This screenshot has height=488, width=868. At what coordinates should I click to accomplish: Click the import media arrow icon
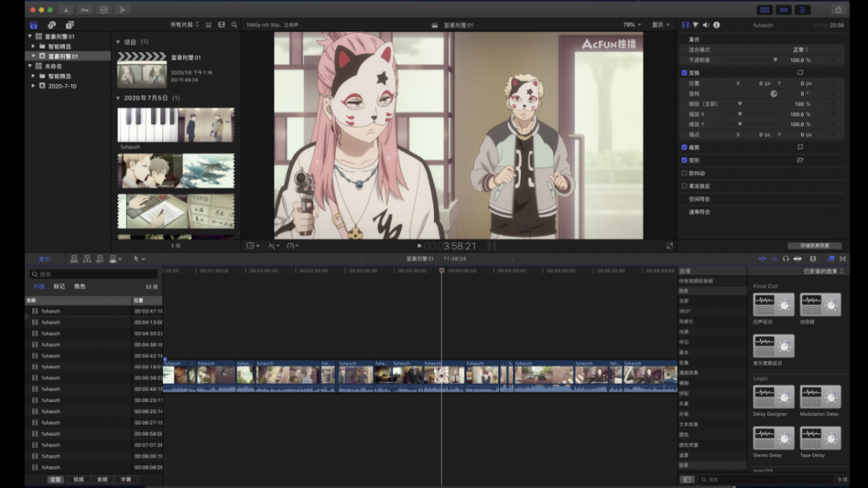point(66,10)
